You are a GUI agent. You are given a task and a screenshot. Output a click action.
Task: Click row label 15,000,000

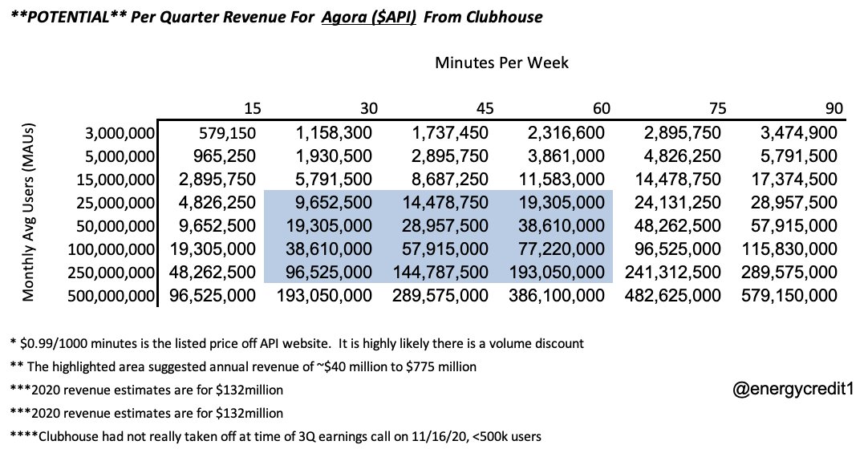[116, 180]
